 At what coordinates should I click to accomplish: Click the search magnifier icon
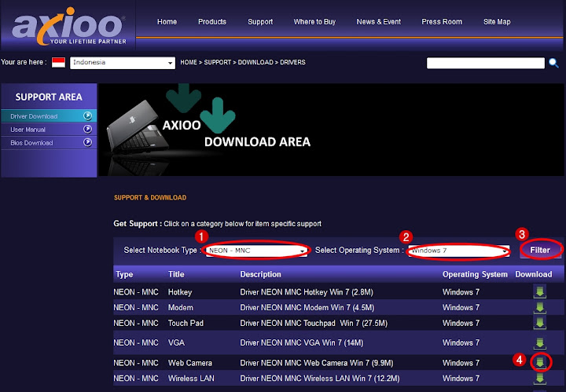(x=553, y=63)
